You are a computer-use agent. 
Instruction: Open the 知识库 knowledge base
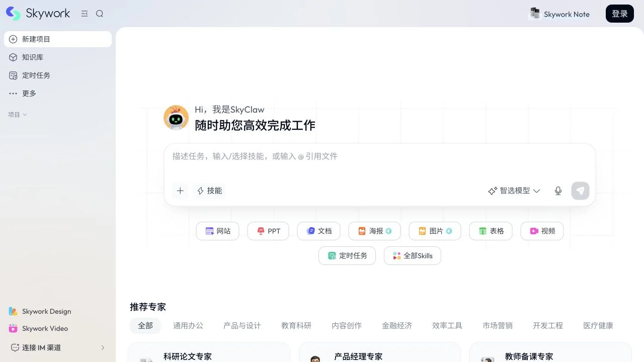click(58, 57)
